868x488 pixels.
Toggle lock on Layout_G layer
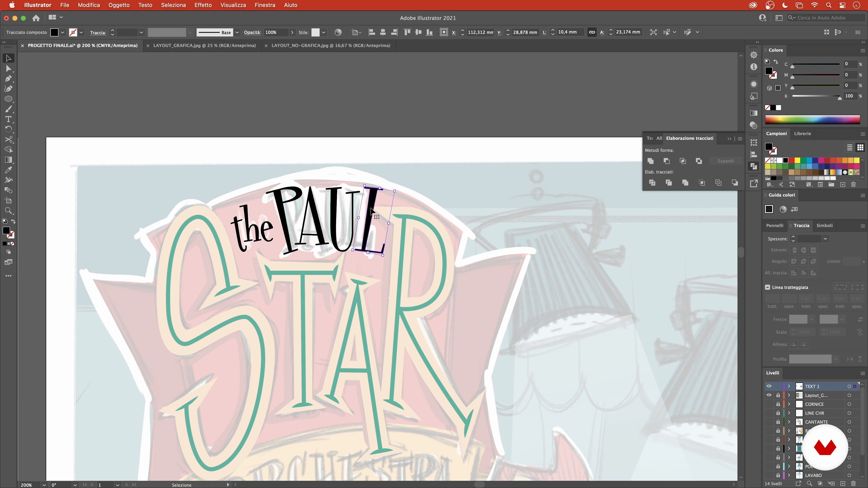point(778,395)
